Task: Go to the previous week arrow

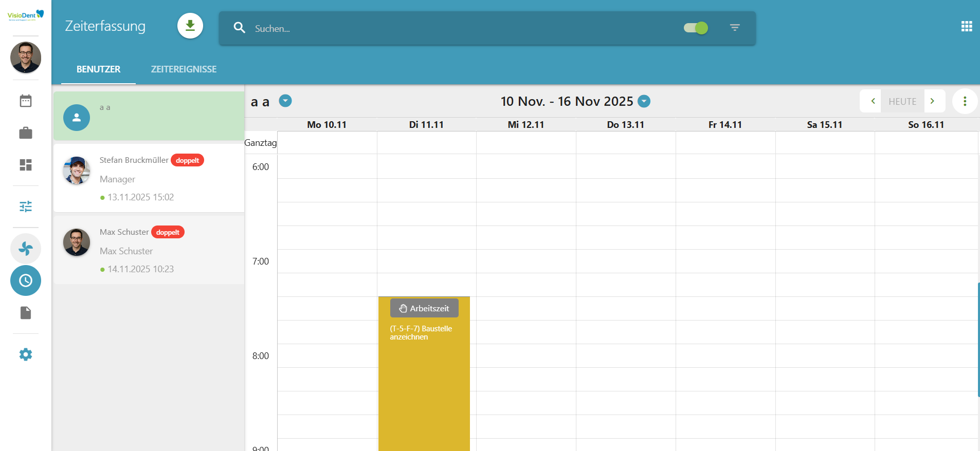Action: click(x=873, y=101)
